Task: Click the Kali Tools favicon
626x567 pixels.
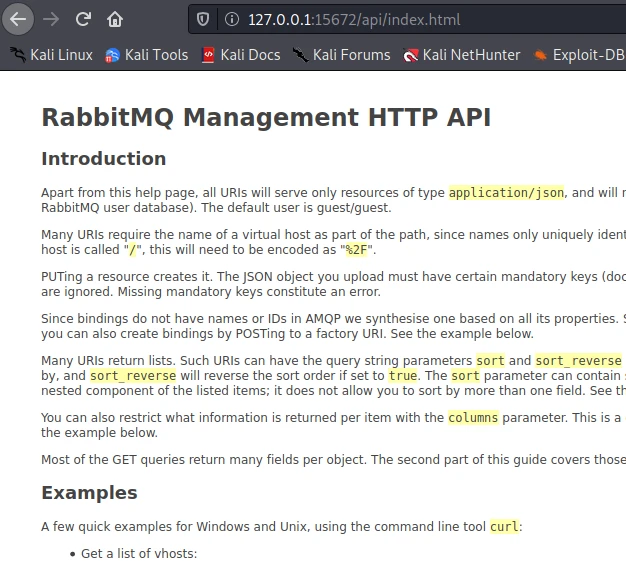Action: [x=112, y=55]
